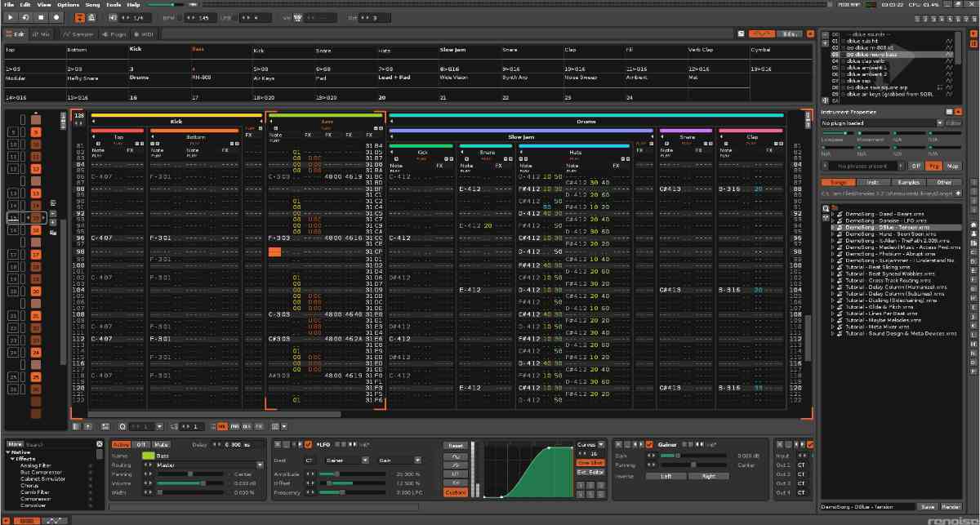This screenshot has width=980, height=525.
Task: Open the Samples browser tab
Action: [x=908, y=182]
